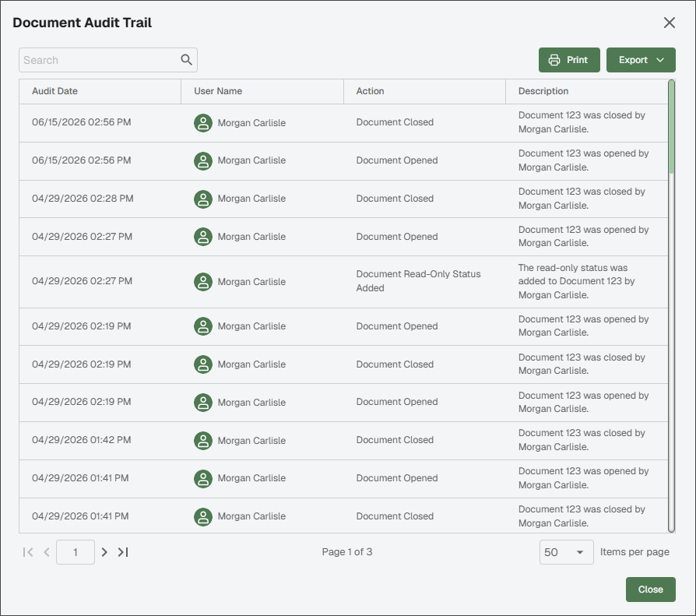Go to previous page arrow
This screenshot has height=616, width=696.
[x=47, y=552]
